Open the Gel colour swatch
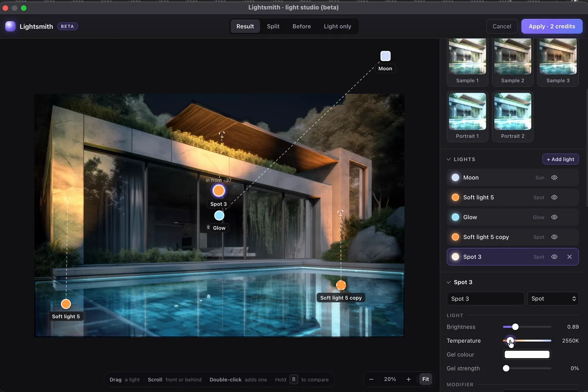This screenshot has width=588, height=392. [x=527, y=354]
